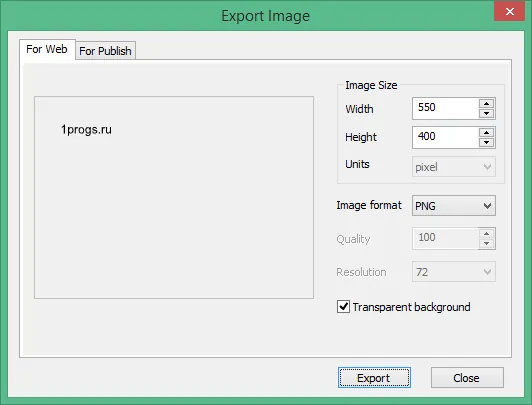Click the Export Image title text
This screenshot has height=405, width=532.
click(266, 16)
